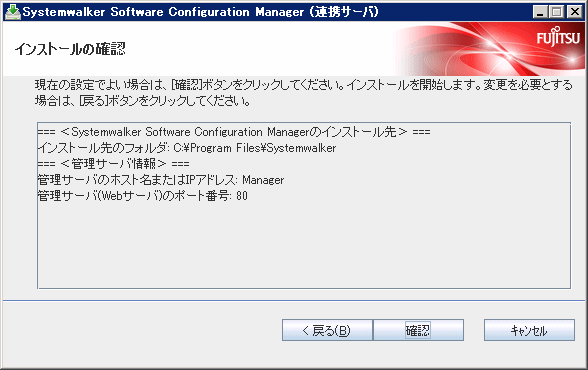Viewport: 588px width, 370px height.
Task: Click empty space in the summary box
Action: (304, 246)
